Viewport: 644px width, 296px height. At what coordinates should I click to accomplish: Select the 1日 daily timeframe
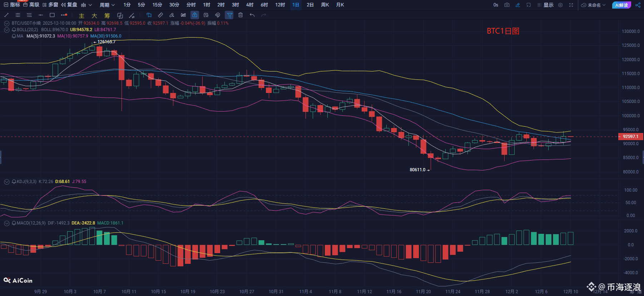point(296,5)
